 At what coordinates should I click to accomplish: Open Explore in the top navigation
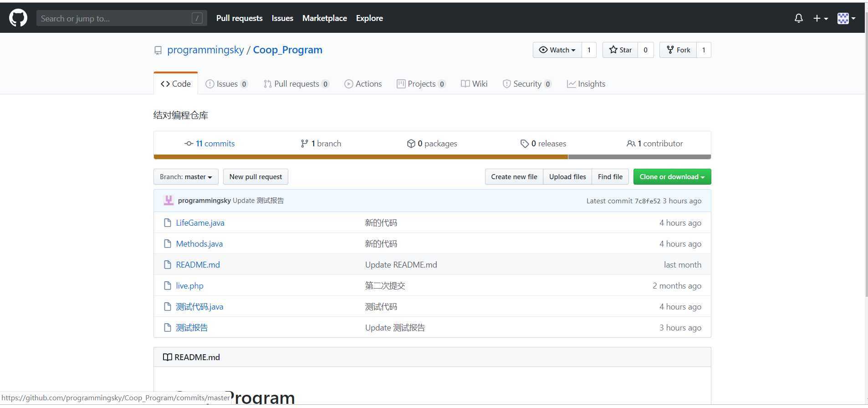pyautogui.click(x=369, y=18)
